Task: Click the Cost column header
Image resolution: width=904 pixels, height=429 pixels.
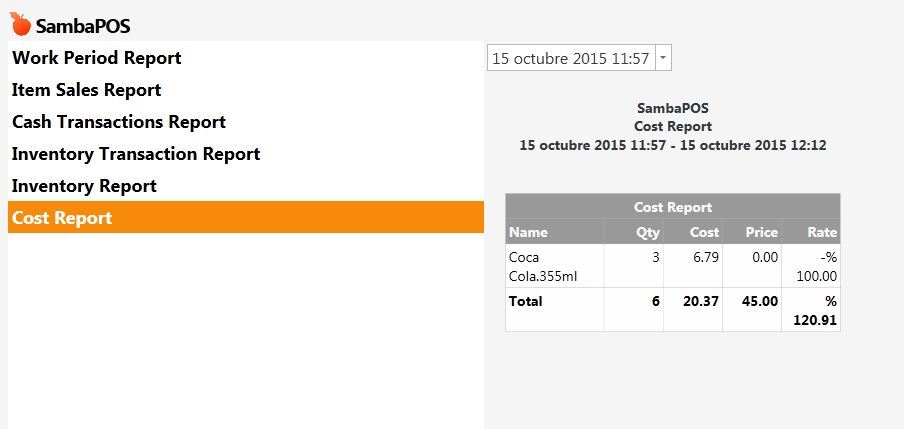Action: click(x=692, y=232)
